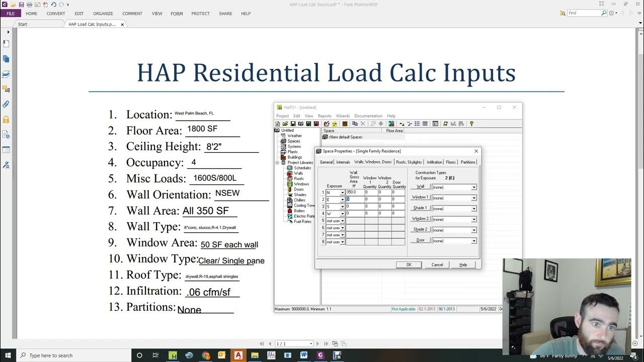Select Windows in the Project Libraries tree
The image size is (644, 362).
301,184
